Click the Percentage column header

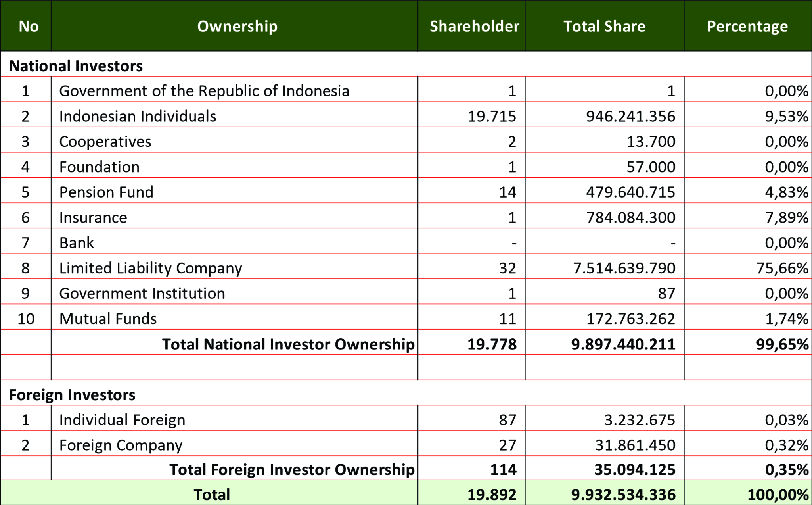pyautogui.click(x=747, y=26)
